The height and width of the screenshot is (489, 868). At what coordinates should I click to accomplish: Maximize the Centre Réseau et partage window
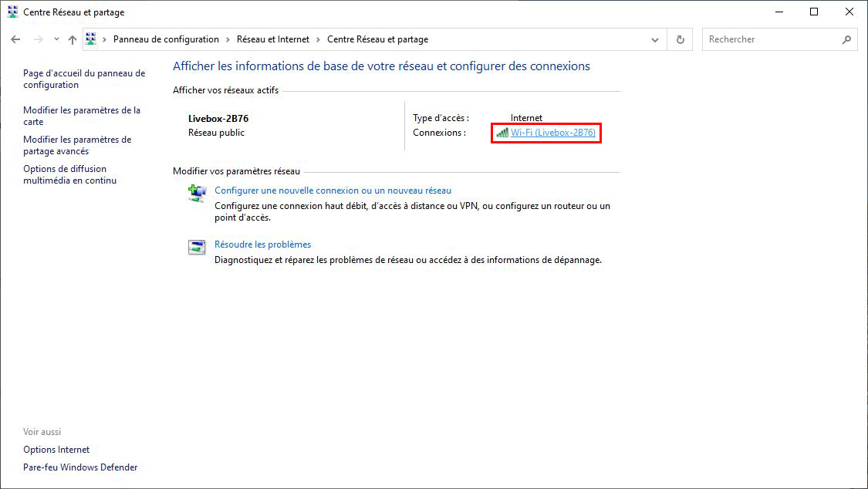click(x=814, y=12)
